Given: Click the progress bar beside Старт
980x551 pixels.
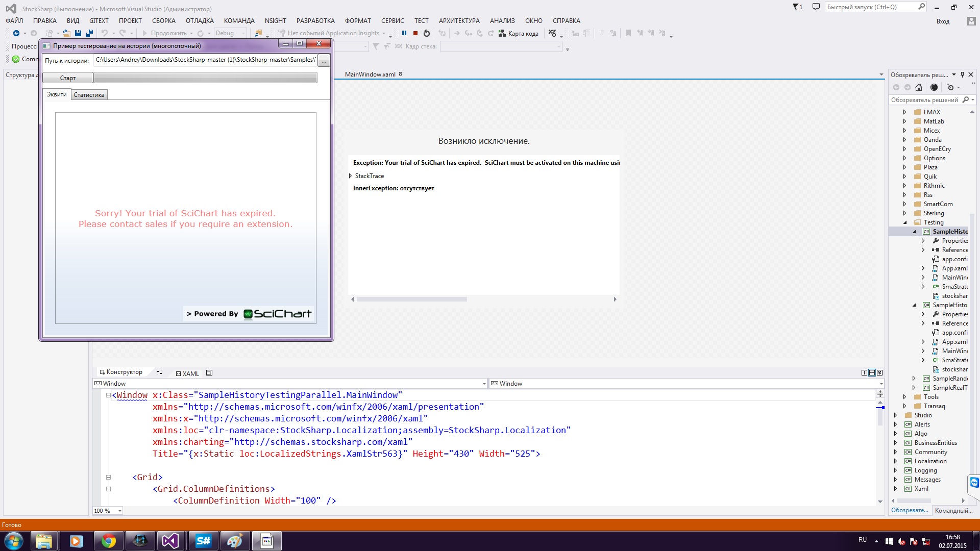Looking at the screenshot, I should [205, 78].
